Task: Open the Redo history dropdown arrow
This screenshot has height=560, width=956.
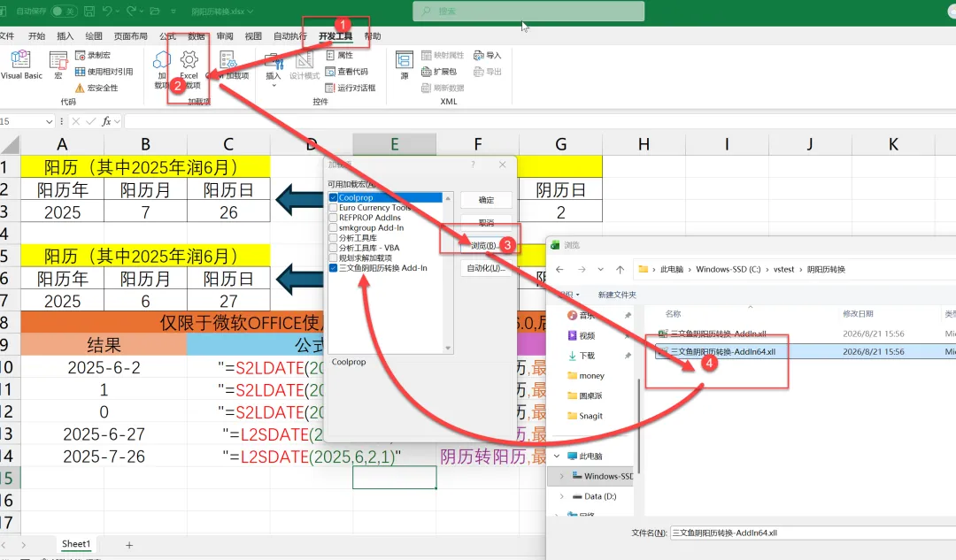Action: pyautogui.click(x=142, y=11)
